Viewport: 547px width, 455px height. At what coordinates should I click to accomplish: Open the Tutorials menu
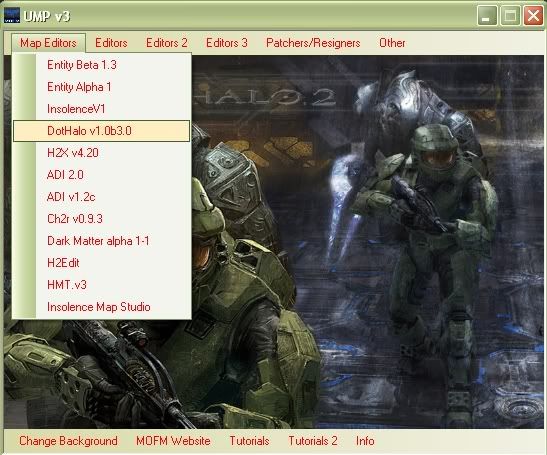click(x=249, y=441)
